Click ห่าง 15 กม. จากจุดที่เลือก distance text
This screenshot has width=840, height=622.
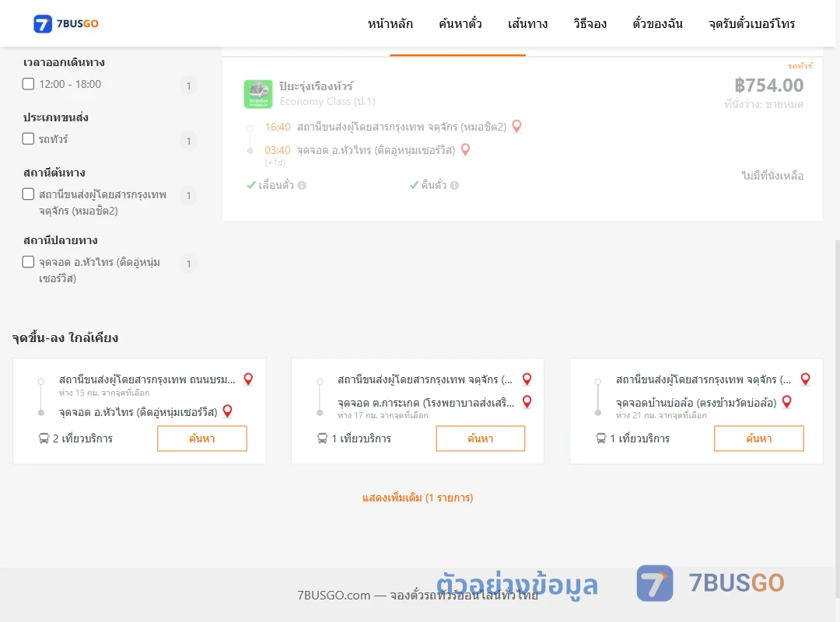click(104, 393)
